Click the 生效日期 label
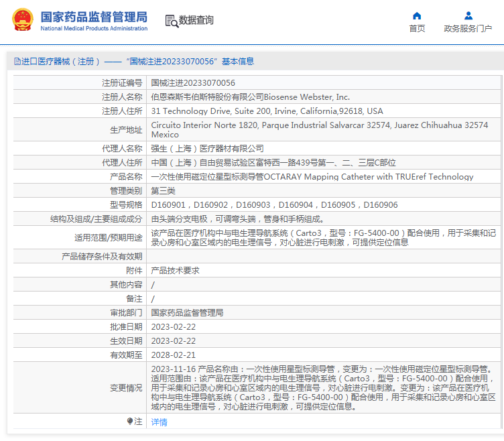The image size is (504, 441). (x=126, y=341)
